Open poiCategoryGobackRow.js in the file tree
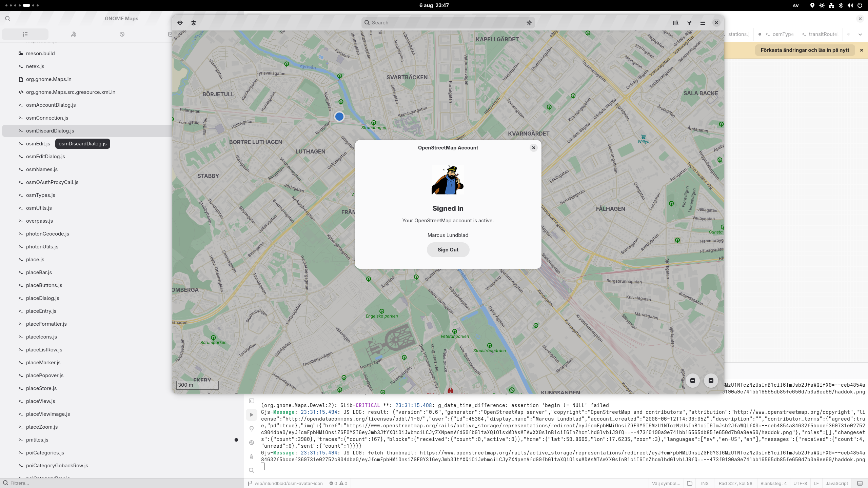 click(57, 466)
